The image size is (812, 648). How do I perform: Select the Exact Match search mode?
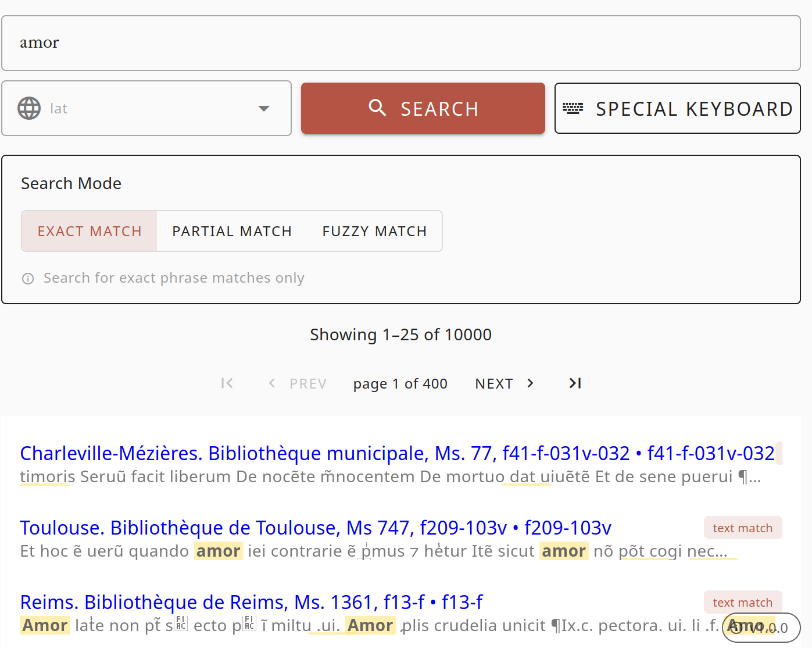(x=90, y=232)
